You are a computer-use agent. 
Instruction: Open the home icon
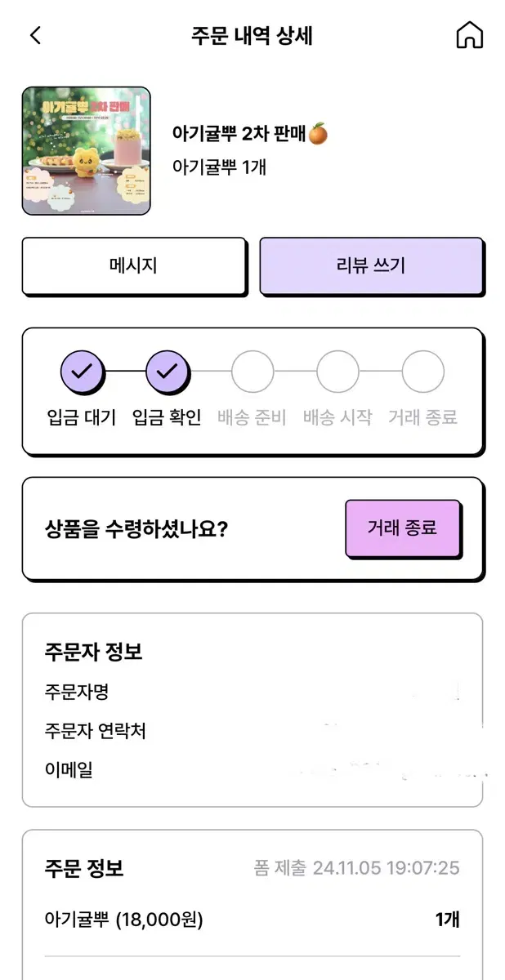point(469,36)
